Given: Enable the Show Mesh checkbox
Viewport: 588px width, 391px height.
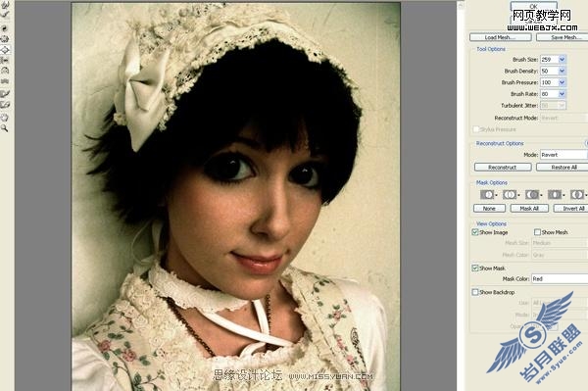Looking at the screenshot, I should 537,232.
